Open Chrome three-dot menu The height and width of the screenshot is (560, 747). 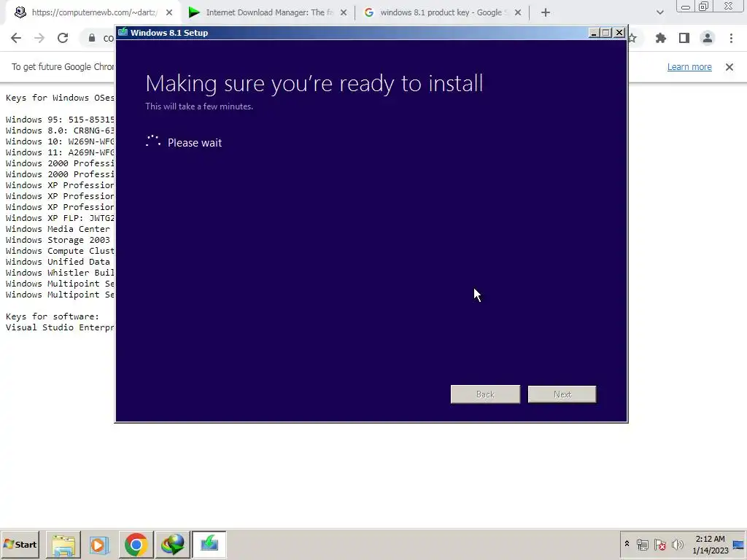click(731, 38)
